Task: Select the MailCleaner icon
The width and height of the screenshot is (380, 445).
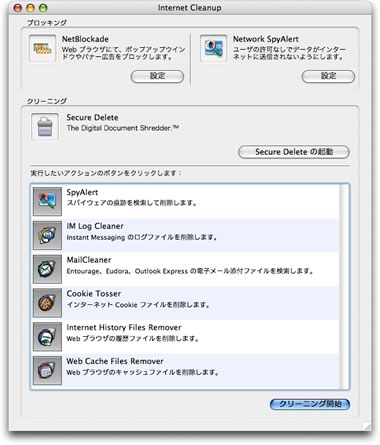Action: (47, 269)
